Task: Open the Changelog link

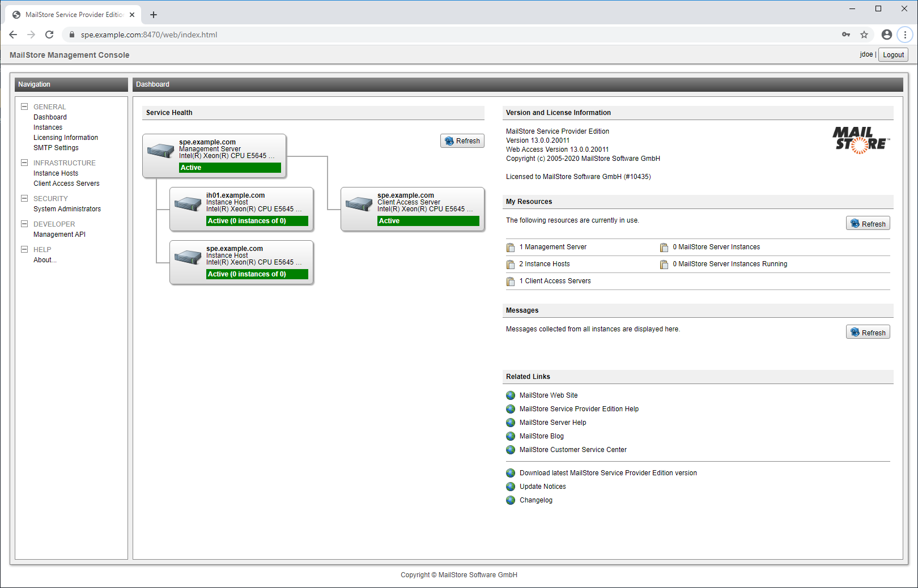Action: pyautogui.click(x=535, y=500)
